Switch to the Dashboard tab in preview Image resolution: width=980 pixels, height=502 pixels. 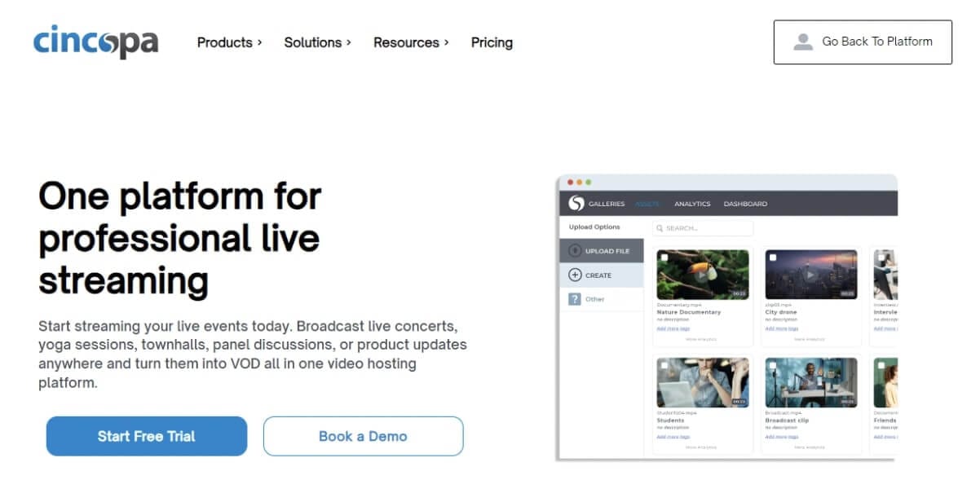pos(745,204)
